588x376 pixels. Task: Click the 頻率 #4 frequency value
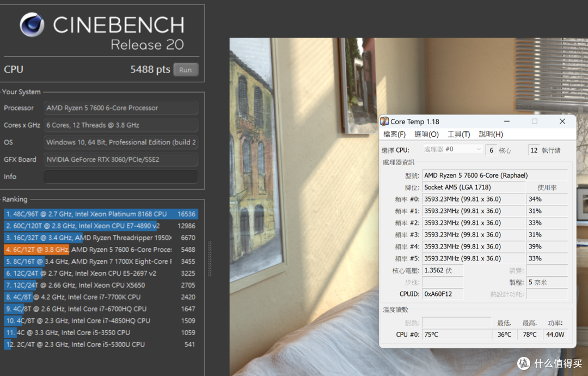tap(474, 246)
